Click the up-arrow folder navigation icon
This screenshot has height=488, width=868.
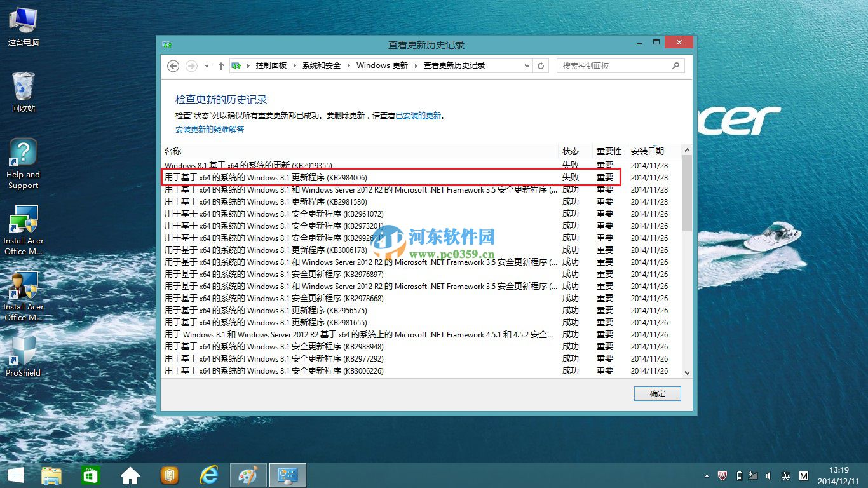point(220,65)
